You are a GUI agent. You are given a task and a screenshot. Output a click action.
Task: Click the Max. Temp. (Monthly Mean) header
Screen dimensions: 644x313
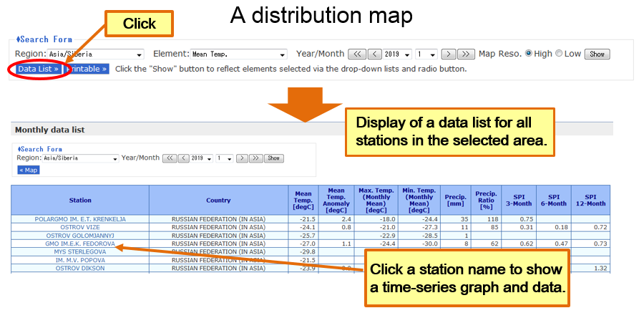(x=376, y=201)
